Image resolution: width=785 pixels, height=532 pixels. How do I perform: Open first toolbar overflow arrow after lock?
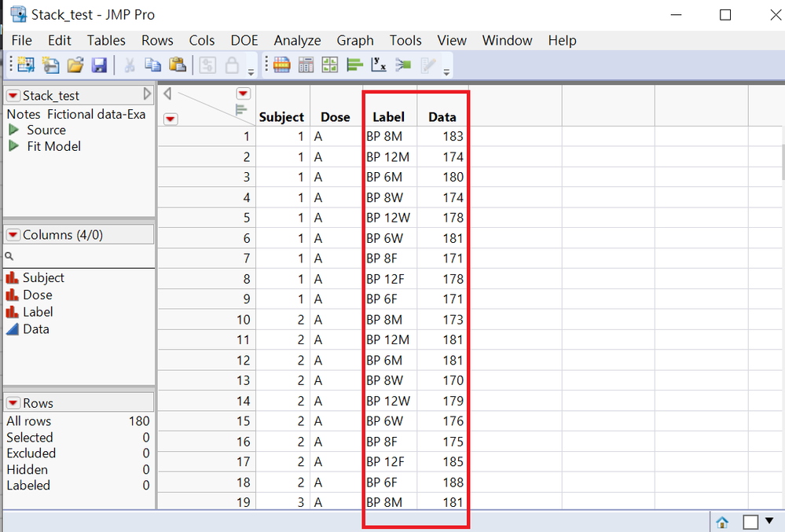[x=251, y=72]
